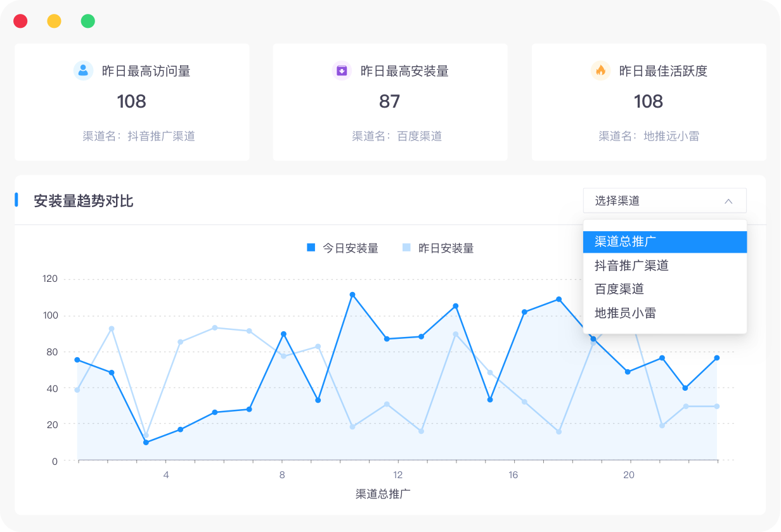The width and height of the screenshot is (781, 532).
Task: Click the orange flame icon for 昨日最佳活跃度
Action: pyautogui.click(x=600, y=70)
